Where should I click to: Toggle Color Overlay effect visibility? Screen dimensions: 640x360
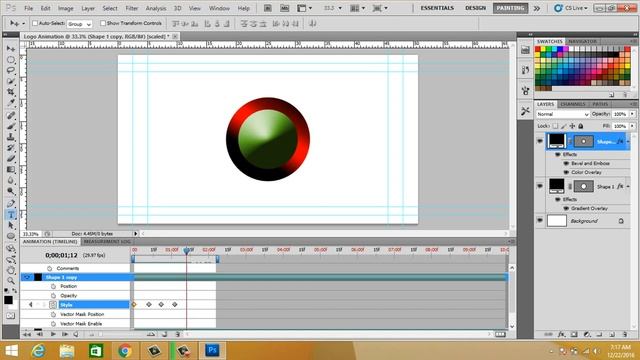pos(566,172)
